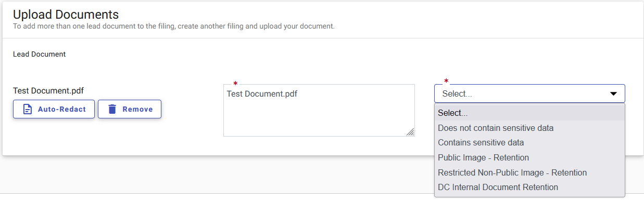
Task: Click the Auto-Redact document icon
Action: click(28, 109)
